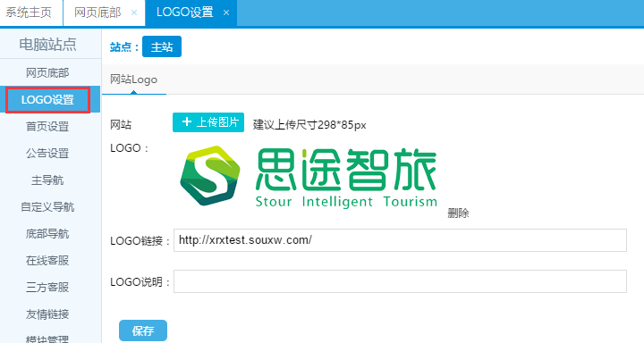Screen dimensions: 644x343
Task: Open 自定义导航 in the sidebar
Action: 47,207
